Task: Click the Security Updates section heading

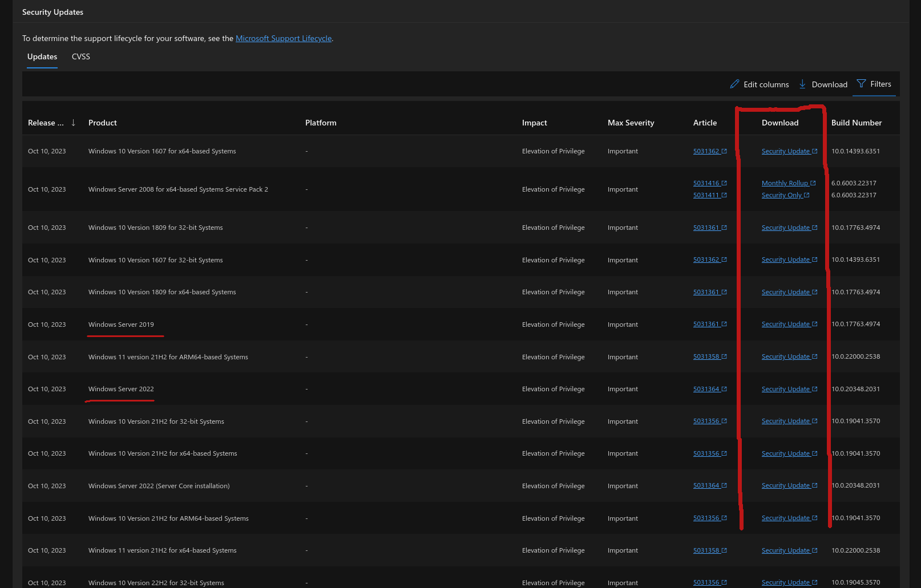Action: click(52, 12)
